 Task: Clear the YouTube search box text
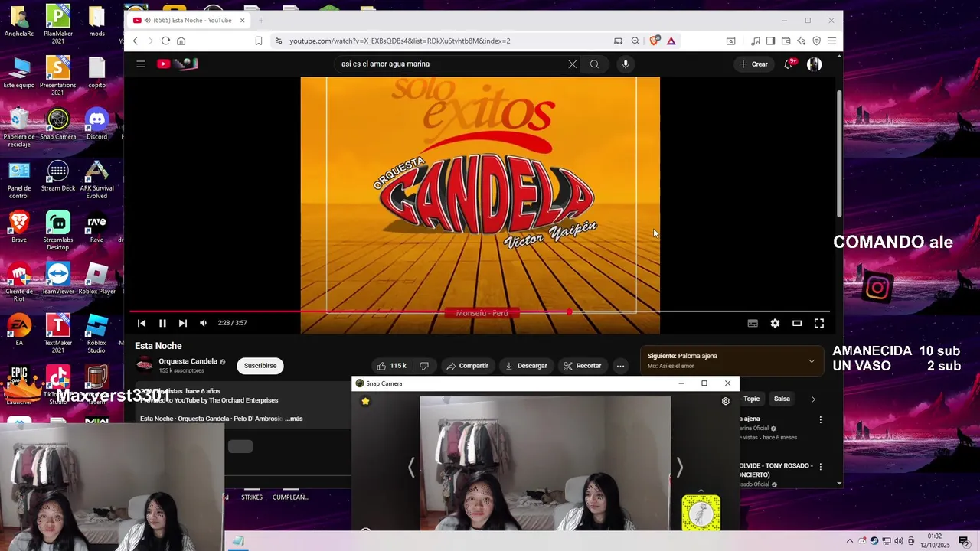(x=572, y=64)
